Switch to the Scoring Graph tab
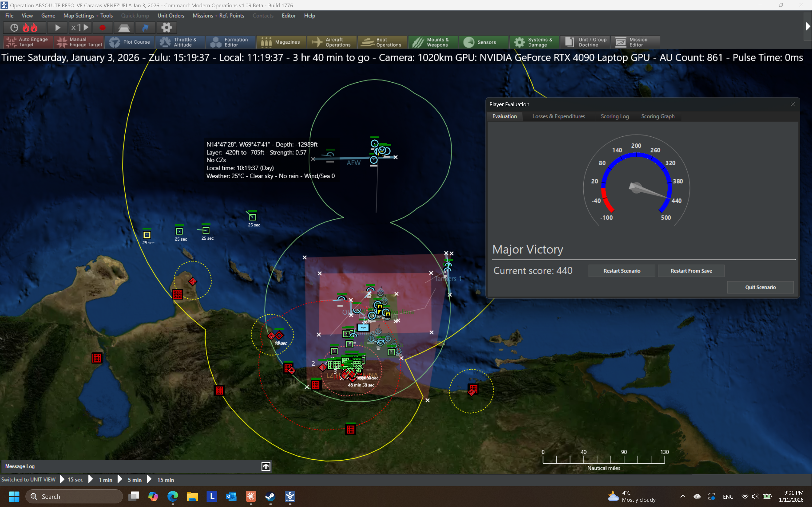 tap(658, 116)
